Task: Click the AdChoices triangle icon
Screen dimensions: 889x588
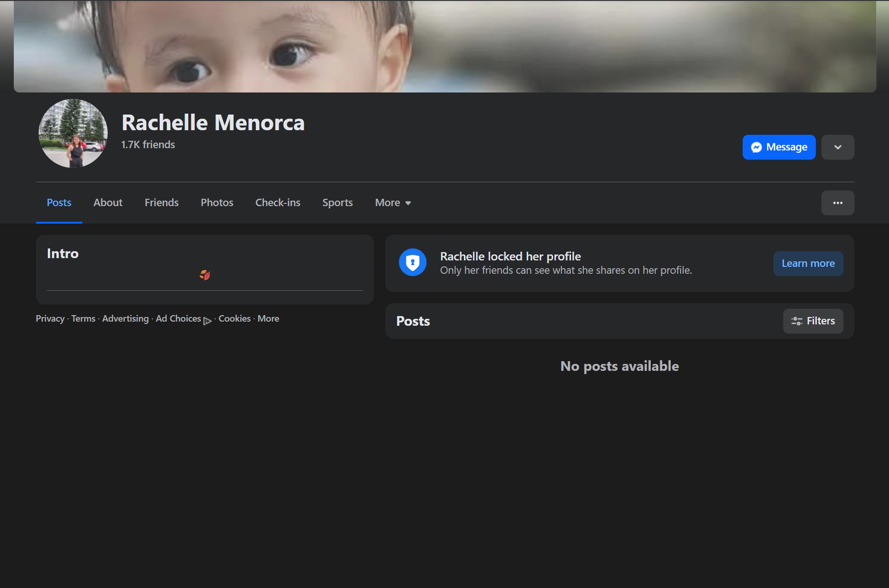Action: (x=207, y=321)
